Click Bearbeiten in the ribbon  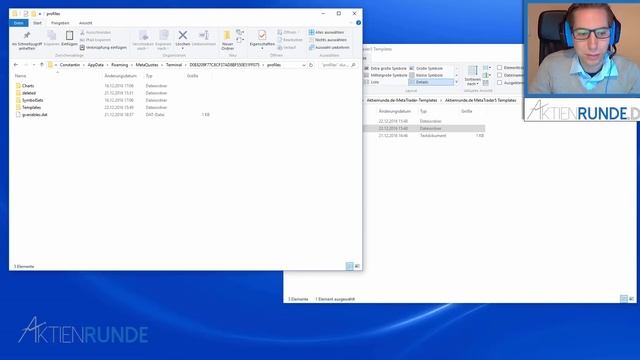pyautogui.click(x=290, y=40)
